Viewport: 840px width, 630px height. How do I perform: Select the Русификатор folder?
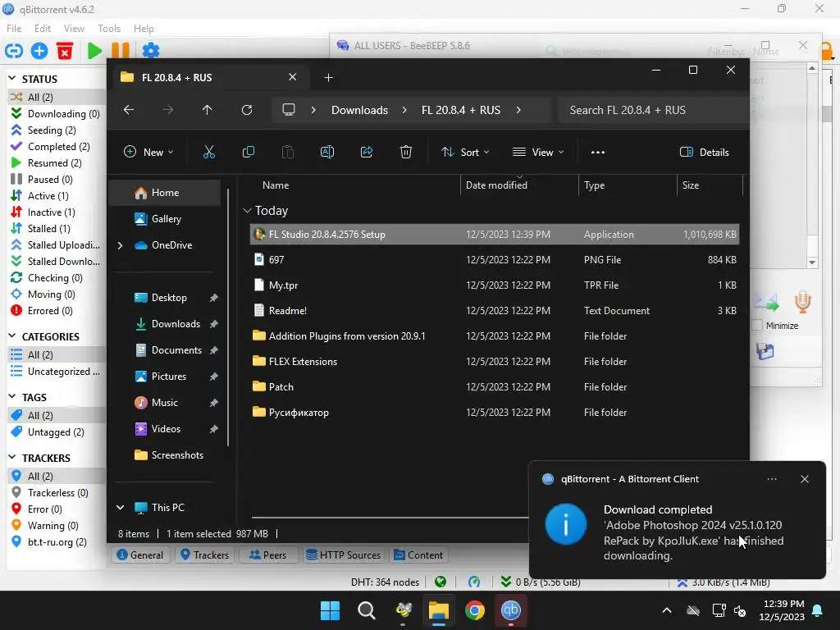[x=495, y=413]
